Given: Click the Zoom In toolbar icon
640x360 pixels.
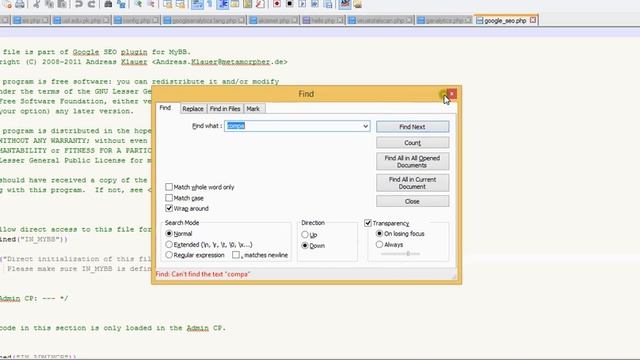Looking at the screenshot, I should click(138, 4).
